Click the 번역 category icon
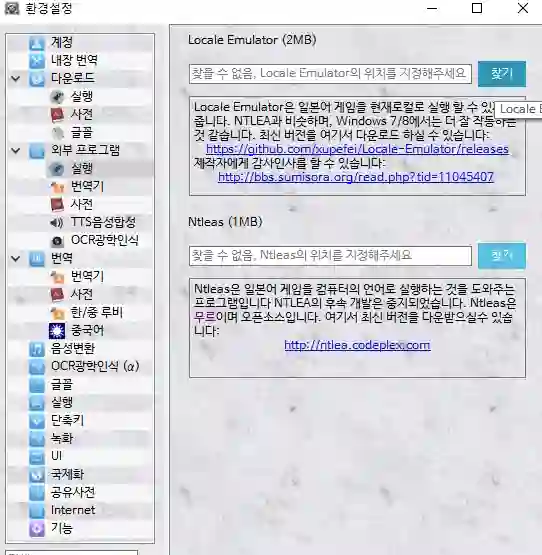Image resolution: width=542 pixels, height=555 pixels. point(36,259)
